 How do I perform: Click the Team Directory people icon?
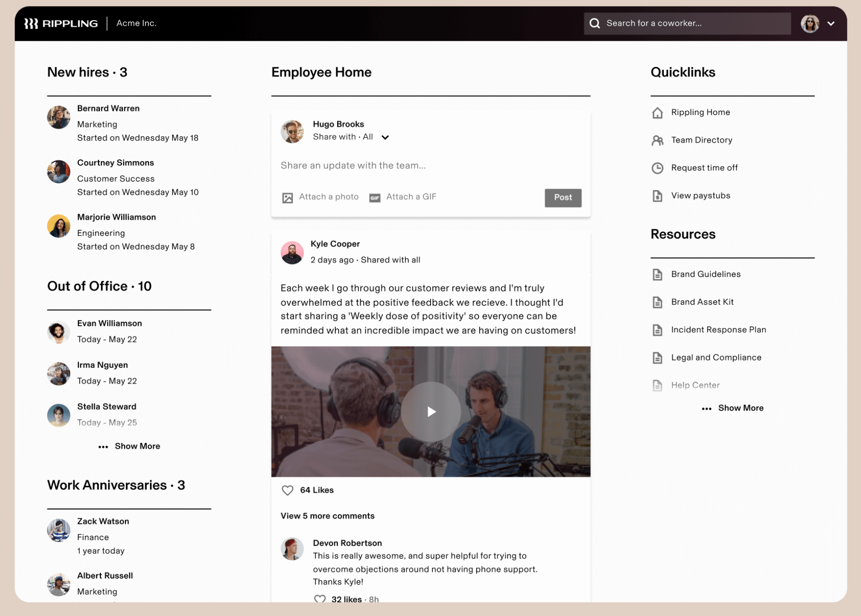[x=657, y=141]
